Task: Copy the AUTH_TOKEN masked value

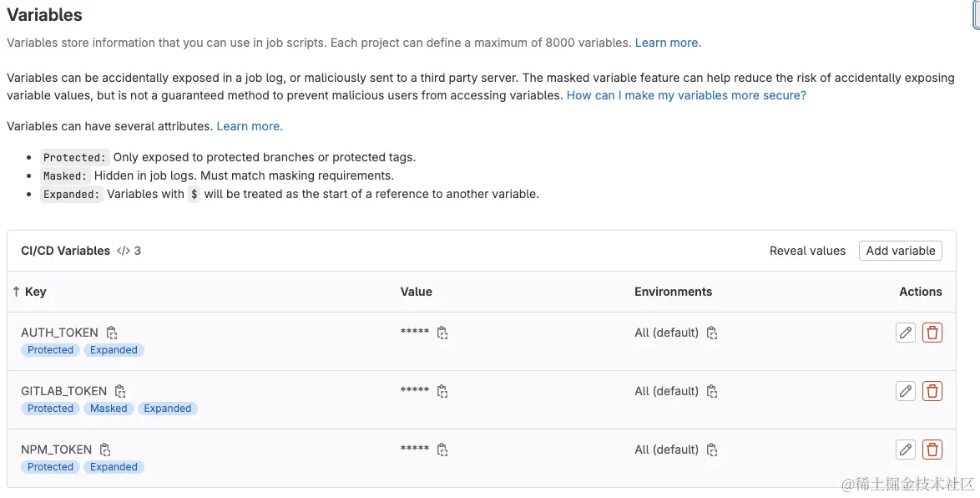Action: [x=442, y=333]
